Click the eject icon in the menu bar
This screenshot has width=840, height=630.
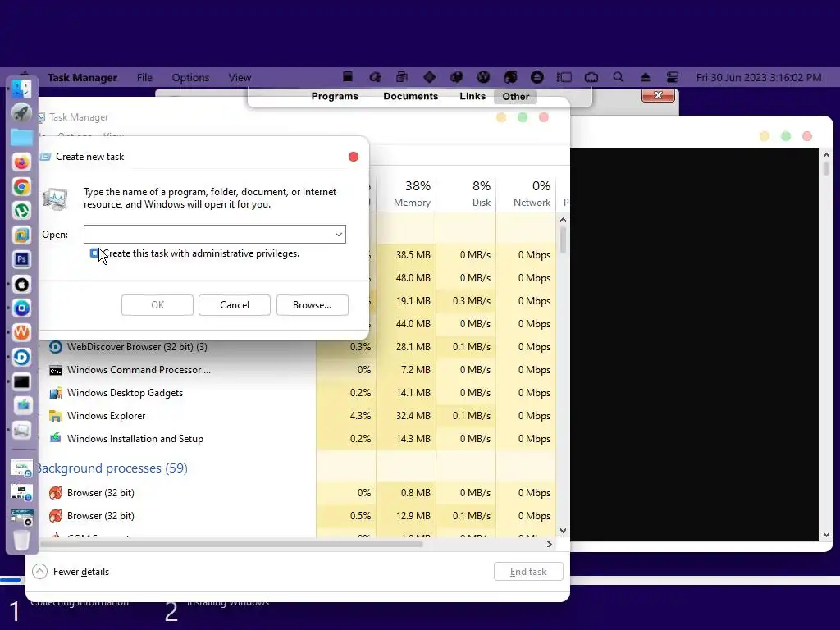click(x=646, y=77)
